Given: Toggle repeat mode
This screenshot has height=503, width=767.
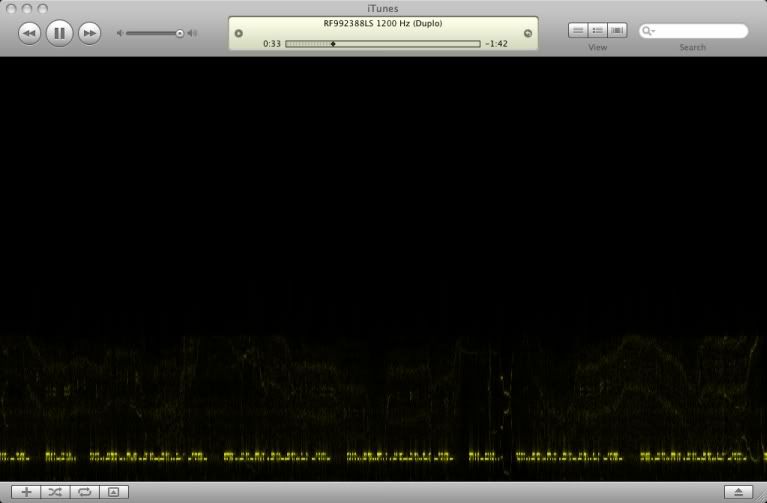Looking at the screenshot, I should click(84, 492).
